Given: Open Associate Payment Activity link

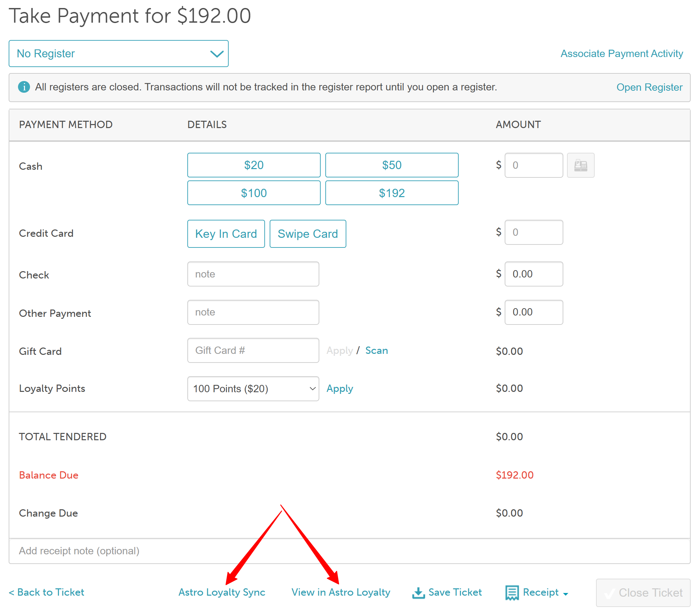Looking at the screenshot, I should tap(621, 53).
